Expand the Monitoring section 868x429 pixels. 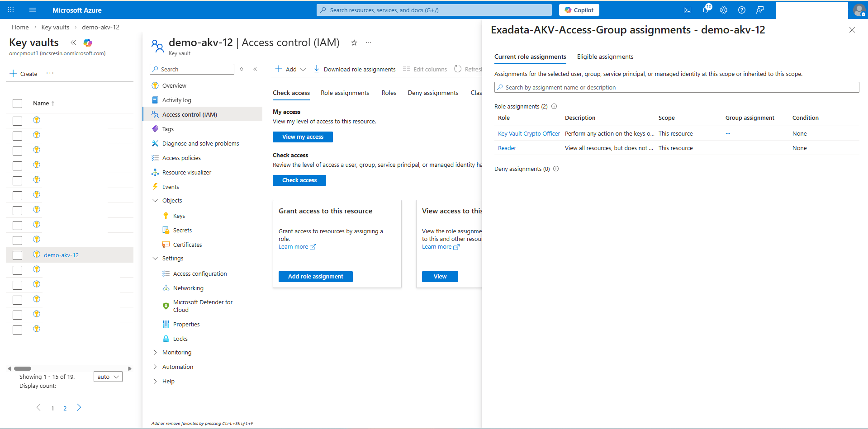point(156,352)
